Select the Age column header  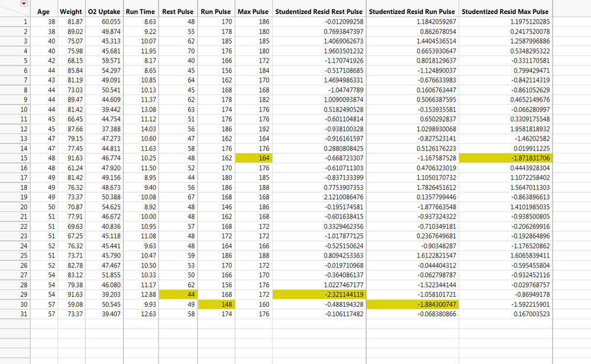pyautogui.click(x=44, y=12)
